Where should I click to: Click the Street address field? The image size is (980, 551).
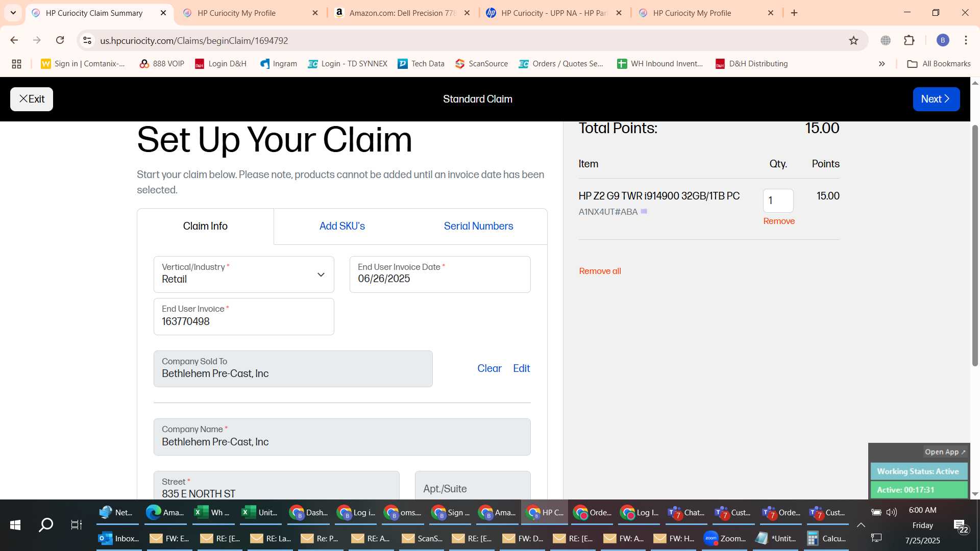coord(276,485)
